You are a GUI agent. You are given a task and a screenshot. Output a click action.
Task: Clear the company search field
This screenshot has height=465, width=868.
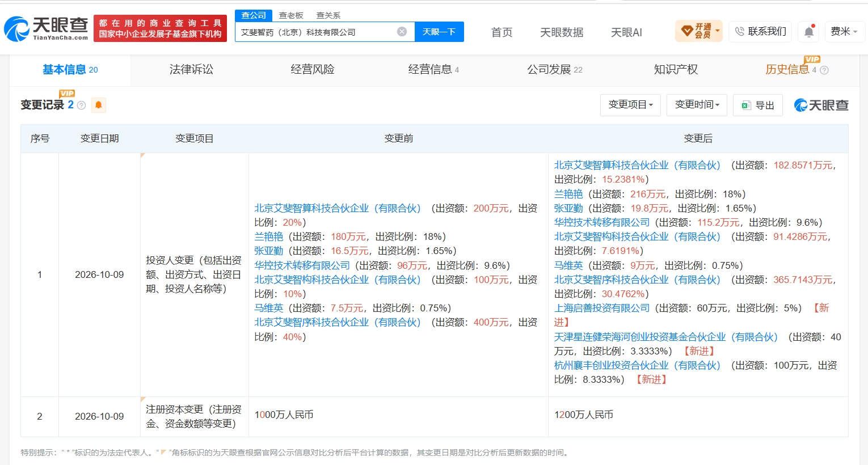[402, 32]
